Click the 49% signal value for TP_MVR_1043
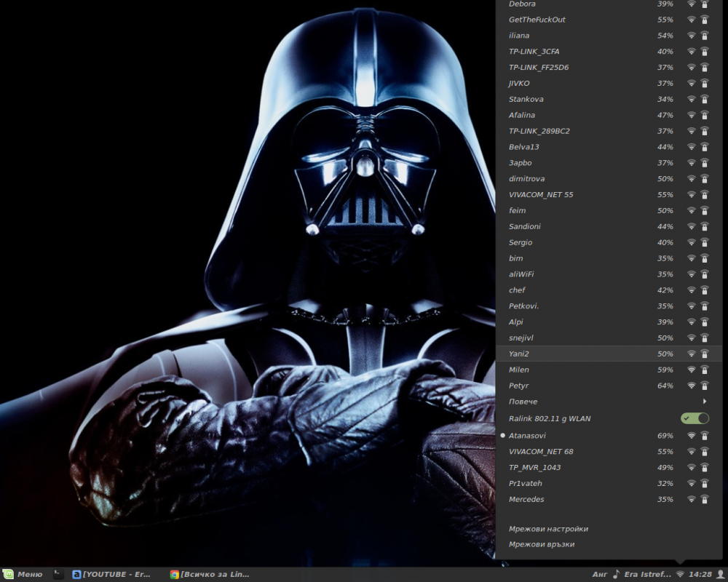Screen dimensions: 728x582 tap(665, 467)
